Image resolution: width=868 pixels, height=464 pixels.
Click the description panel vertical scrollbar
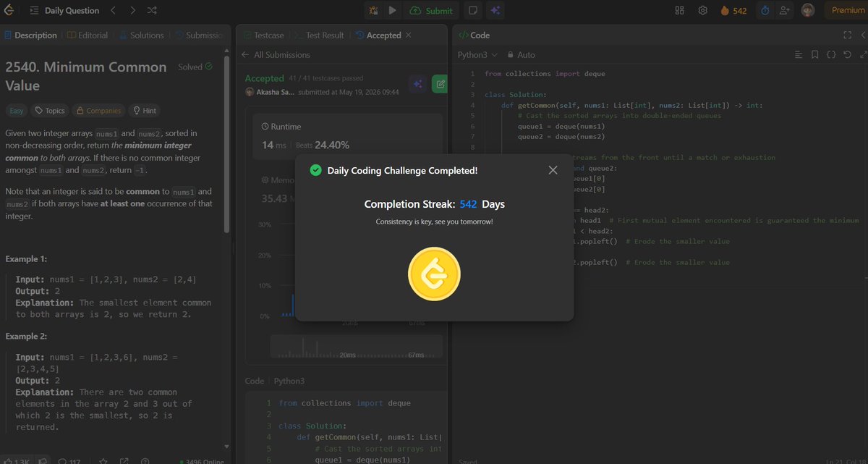point(227,145)
